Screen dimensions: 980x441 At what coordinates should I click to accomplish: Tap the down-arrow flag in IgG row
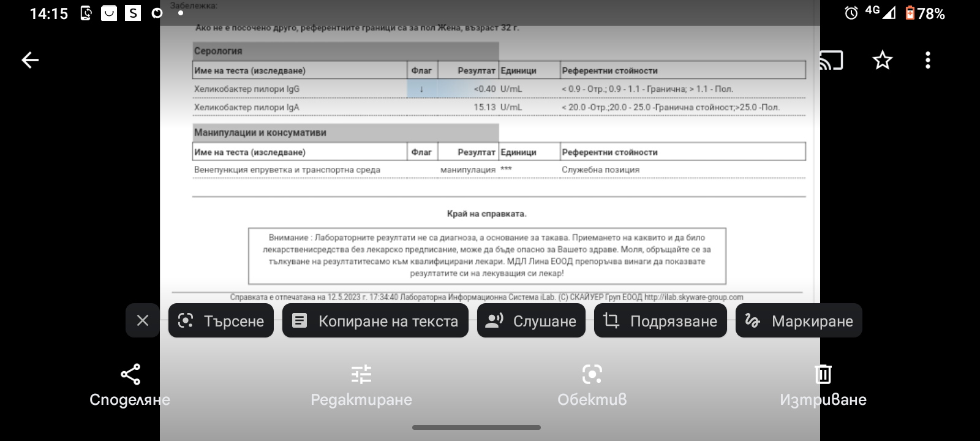click(x=421, y=89)
